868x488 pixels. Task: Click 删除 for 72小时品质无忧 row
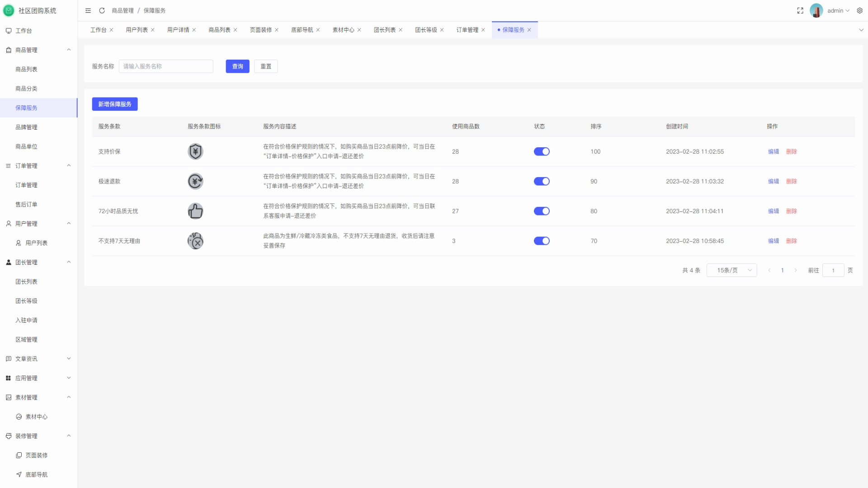[x=791, y=211]
